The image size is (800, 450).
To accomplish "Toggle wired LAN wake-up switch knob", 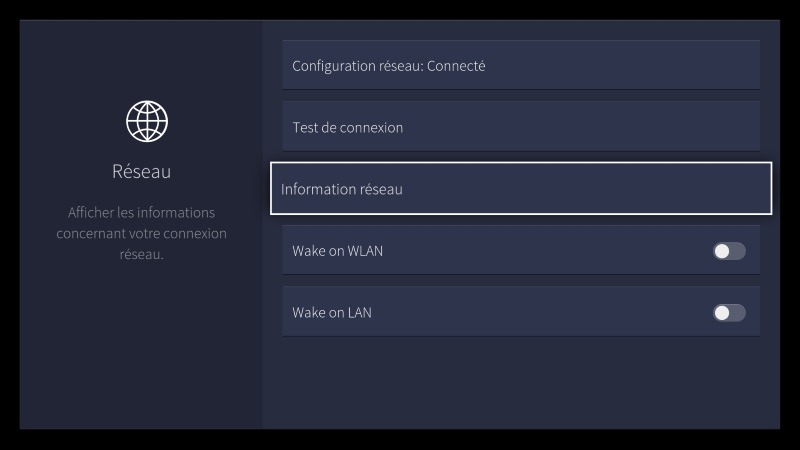I will click(x=722, y=313).
